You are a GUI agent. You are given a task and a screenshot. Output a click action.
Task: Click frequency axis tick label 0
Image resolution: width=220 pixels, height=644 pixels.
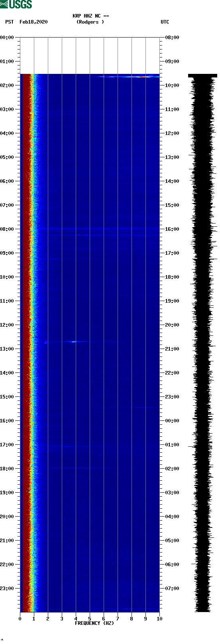[20, 619]
